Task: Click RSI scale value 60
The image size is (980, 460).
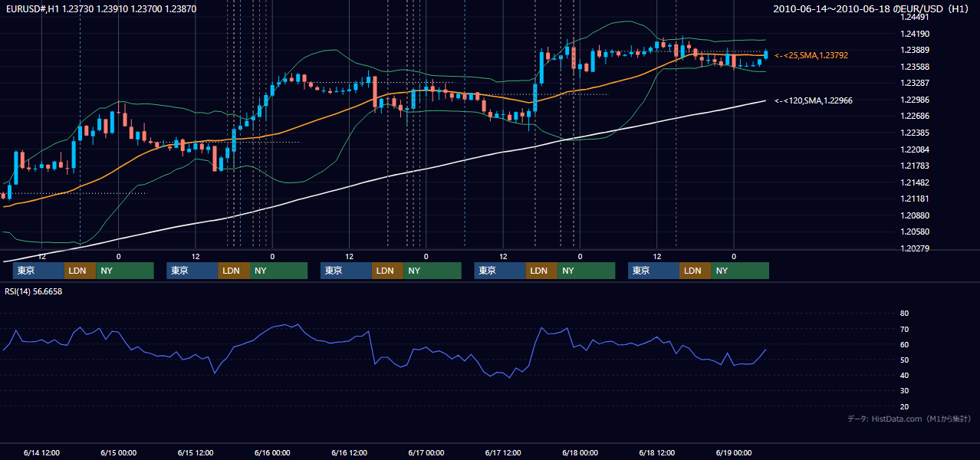Action: click(x=905, y=344)
